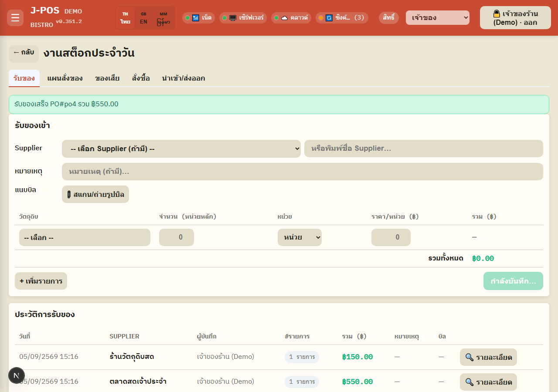Scan or photograph bill with สแกน/ถ่ายรูปบิล

pos(95,194)
